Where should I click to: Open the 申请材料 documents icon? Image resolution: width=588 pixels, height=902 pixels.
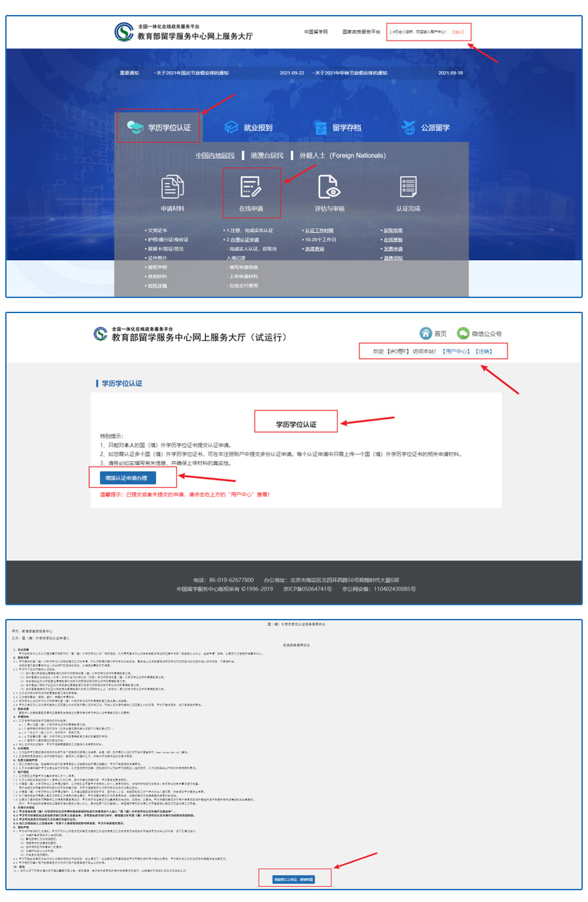pyautogui.click(x=172, y=188)
